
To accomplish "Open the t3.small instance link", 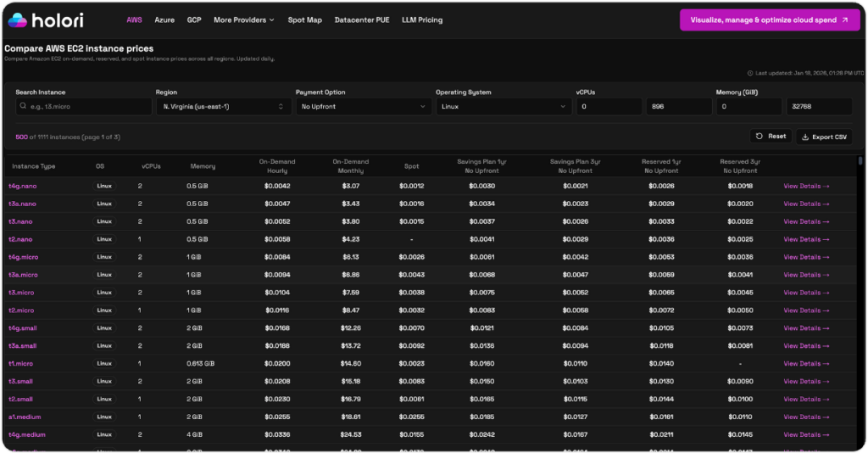I will (x=20, y=381).
